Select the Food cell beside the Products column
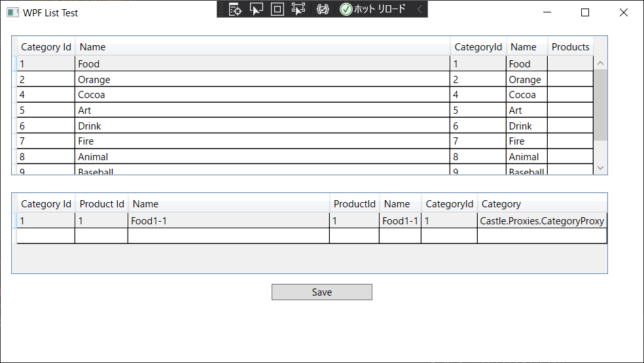Screen dimensions: 644x363 click(x=527, y=63)
